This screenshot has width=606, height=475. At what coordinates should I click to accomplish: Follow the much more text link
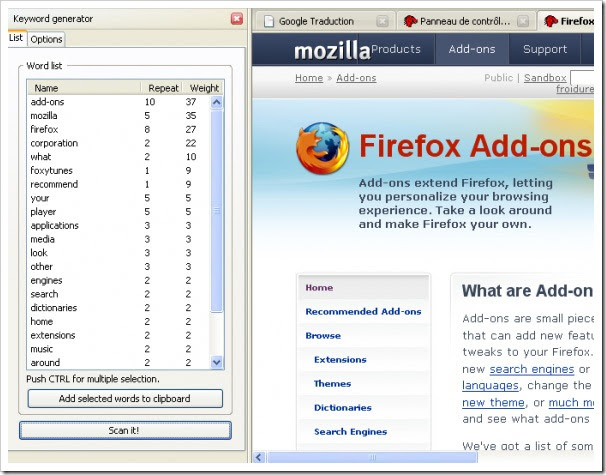[571, 403]
